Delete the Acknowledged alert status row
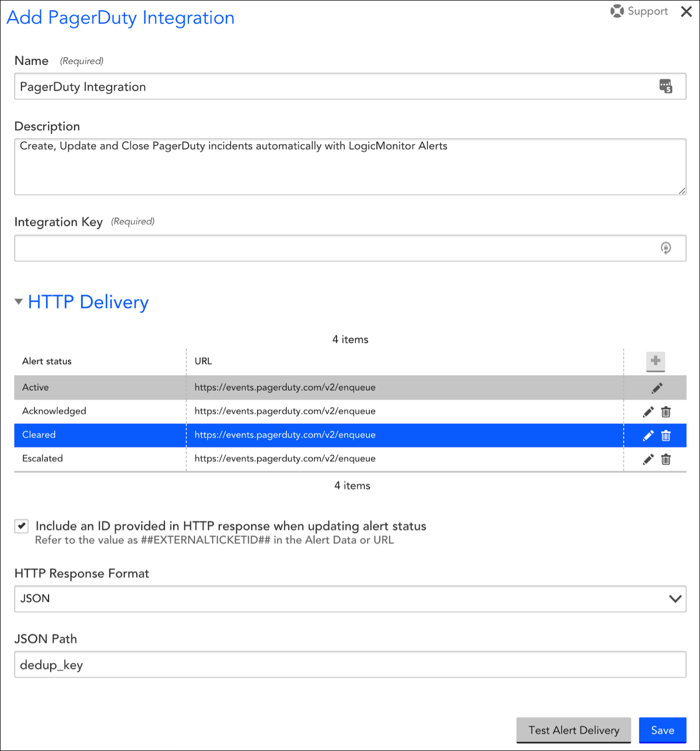700x751 pixels. point(666,412)
